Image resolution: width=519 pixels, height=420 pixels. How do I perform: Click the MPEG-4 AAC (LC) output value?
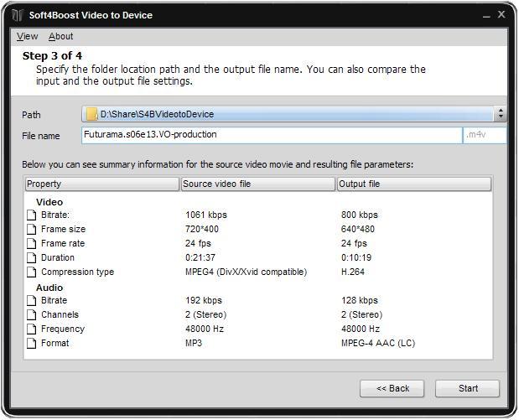(x=378, y=343)
